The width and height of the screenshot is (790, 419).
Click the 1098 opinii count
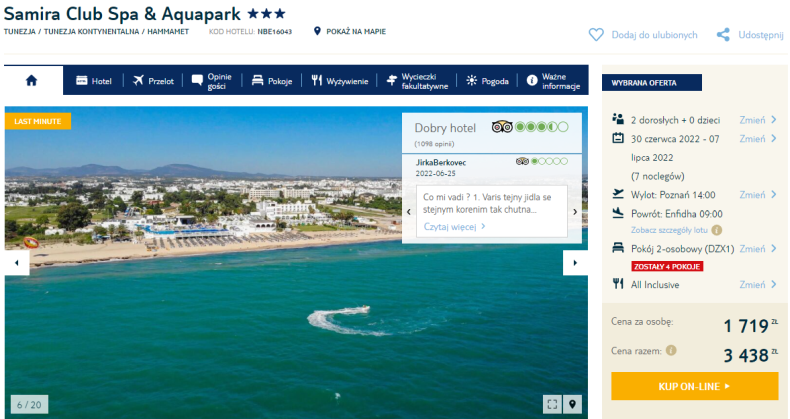coord(434,144)
